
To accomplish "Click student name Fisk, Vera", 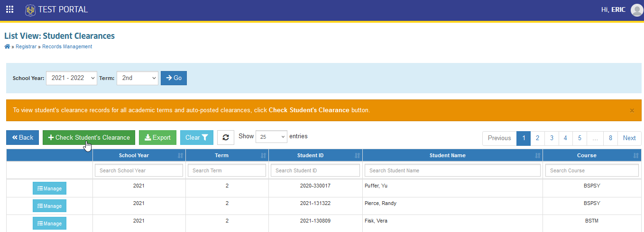I will [376, 221].
